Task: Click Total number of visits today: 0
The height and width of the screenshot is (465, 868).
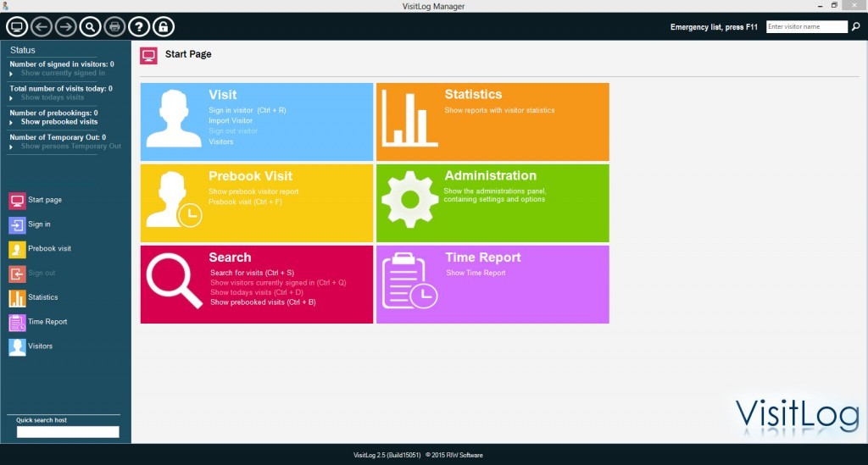Action: click(61, 88)
